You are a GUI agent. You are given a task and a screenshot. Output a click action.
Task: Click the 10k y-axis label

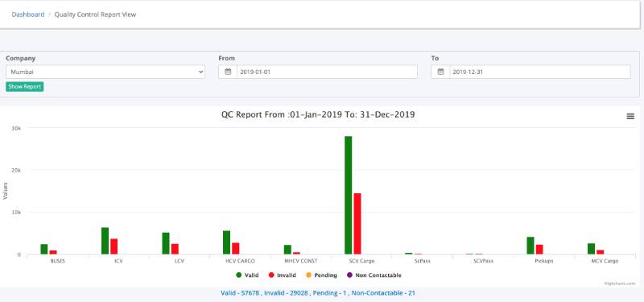[x=16, y=213]
